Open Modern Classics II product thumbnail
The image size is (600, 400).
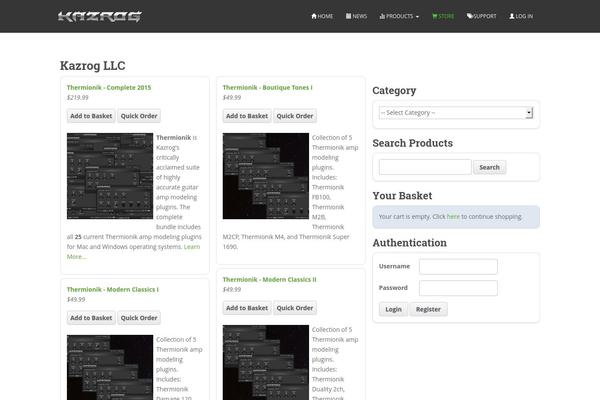pyautogui.click(x=266, y=362)
